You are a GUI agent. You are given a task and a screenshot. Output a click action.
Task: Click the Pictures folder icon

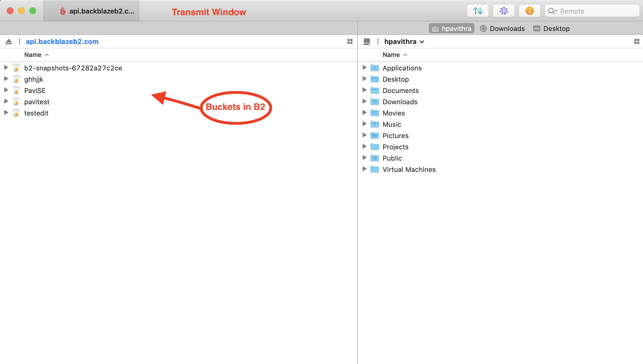[x=375, y=135]
